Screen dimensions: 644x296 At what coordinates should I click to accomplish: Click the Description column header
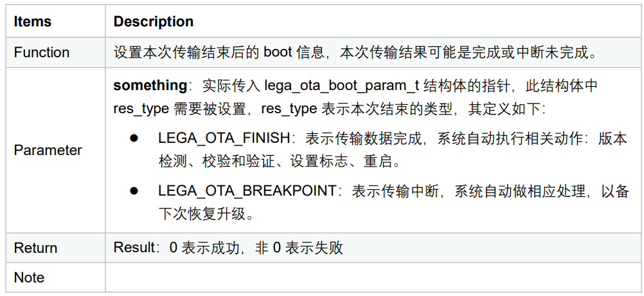pyautogui.click(x=153, y=21)
